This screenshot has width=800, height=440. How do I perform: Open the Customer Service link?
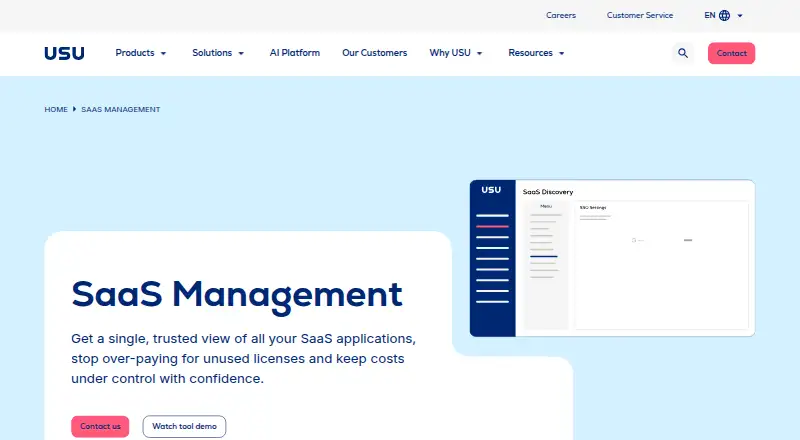(x=640, y=15)
